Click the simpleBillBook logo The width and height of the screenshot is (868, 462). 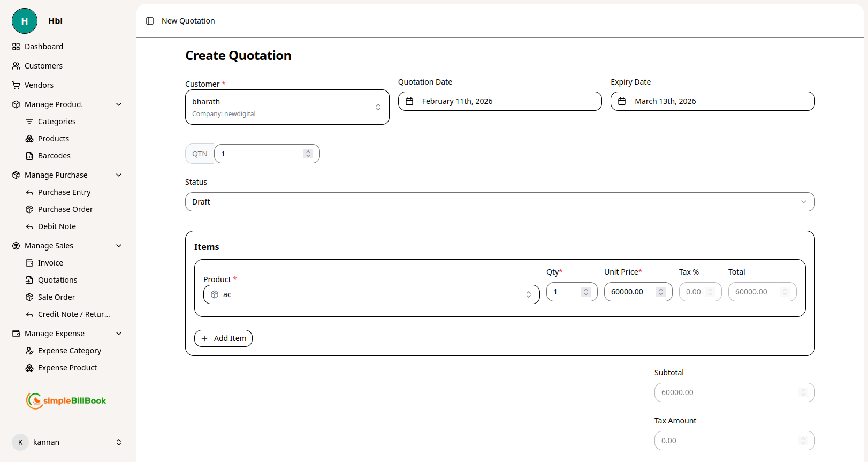[66, 400]
